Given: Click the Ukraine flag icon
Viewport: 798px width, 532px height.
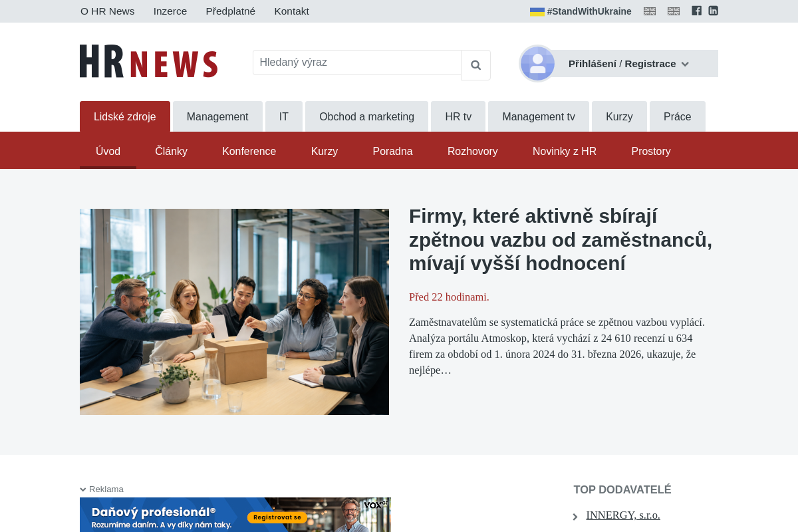Looking at the screenshot, I should point(537,11).
